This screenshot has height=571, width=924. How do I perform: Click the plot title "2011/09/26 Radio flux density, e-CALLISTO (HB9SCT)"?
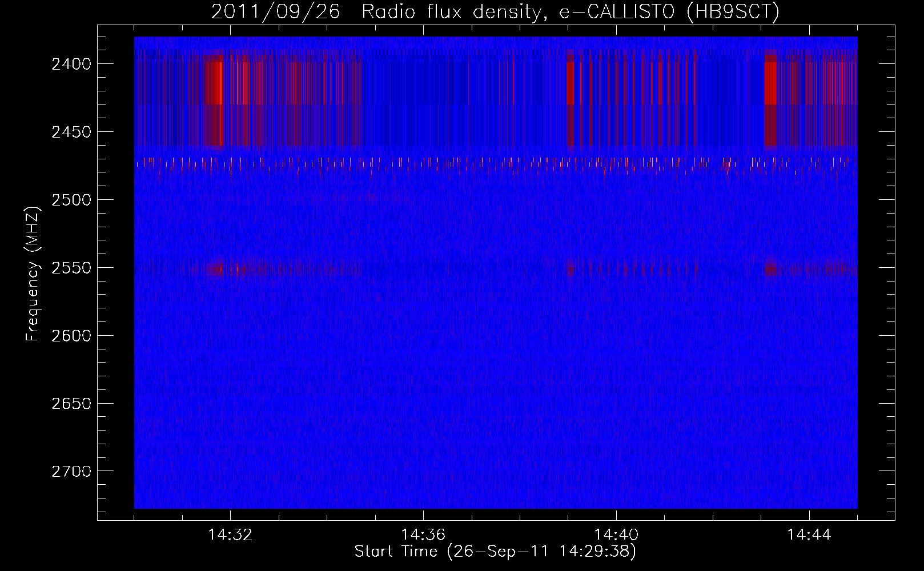tap(495, 11)
